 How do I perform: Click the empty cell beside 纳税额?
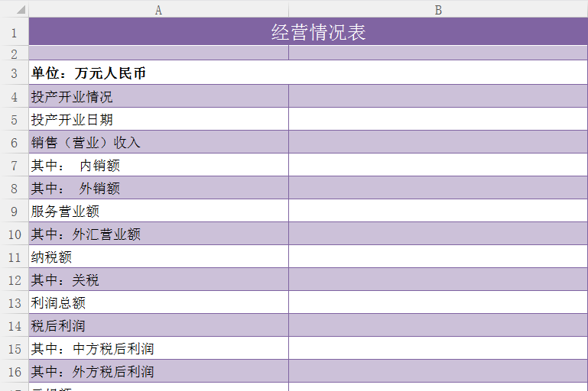pyautogui.click(x=438, y=257)
